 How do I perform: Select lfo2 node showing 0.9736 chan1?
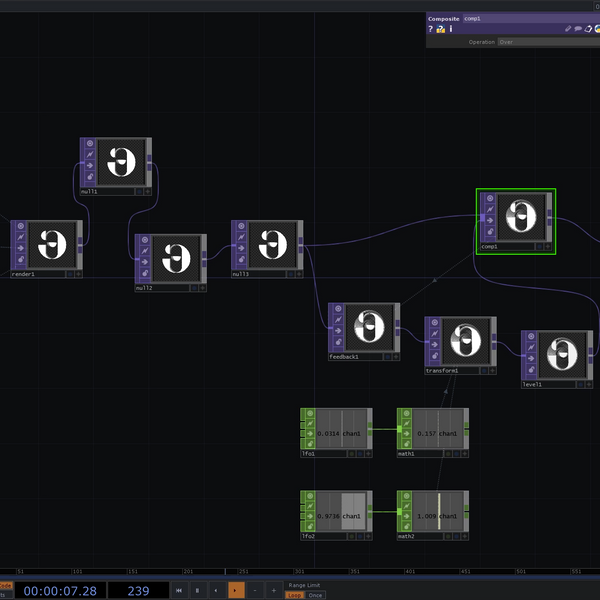(341, 512)
